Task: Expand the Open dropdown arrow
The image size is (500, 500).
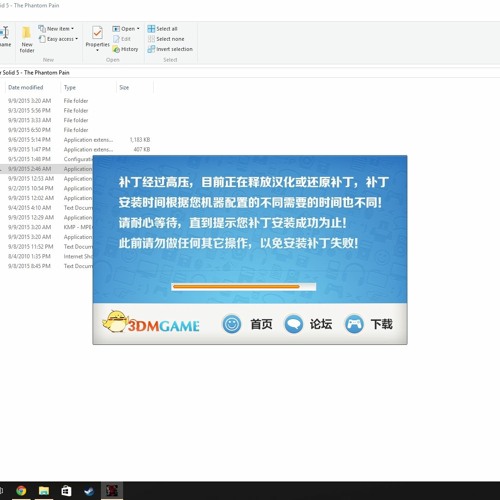Action: [138, 29]
